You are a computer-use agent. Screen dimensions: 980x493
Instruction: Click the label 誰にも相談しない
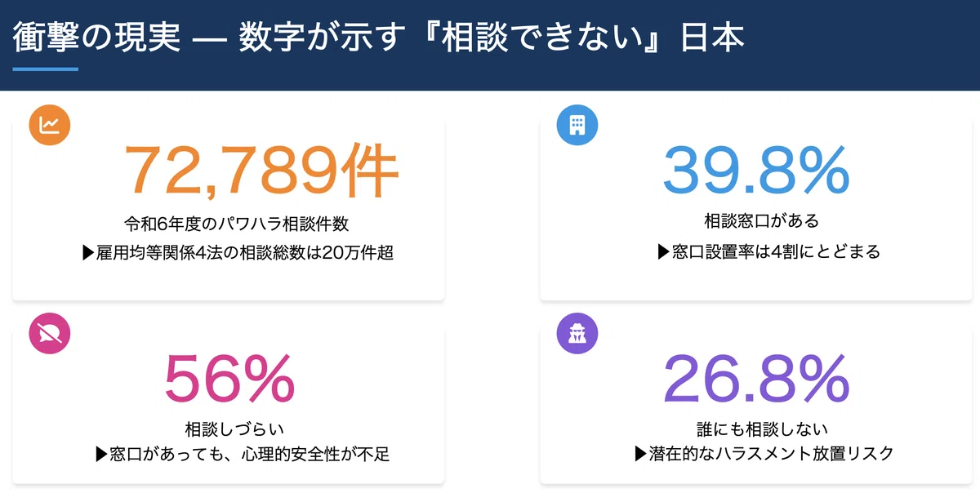761,429
